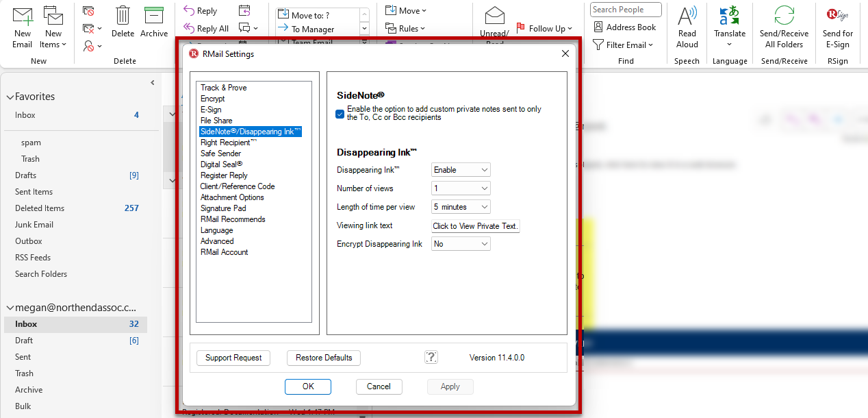Click Send/Receive All Folders icon
Viewport: 868px width, 418px height.
tap(784, 16)
